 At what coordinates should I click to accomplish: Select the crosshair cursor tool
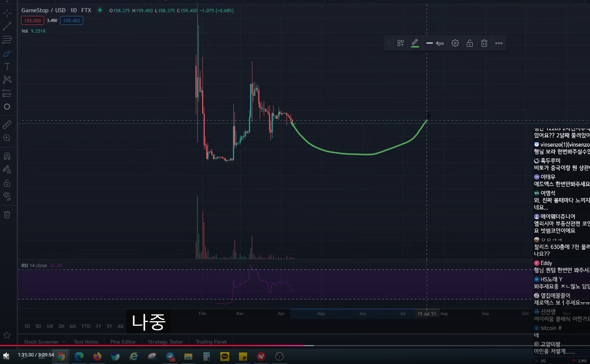click(x=7, y=14)
